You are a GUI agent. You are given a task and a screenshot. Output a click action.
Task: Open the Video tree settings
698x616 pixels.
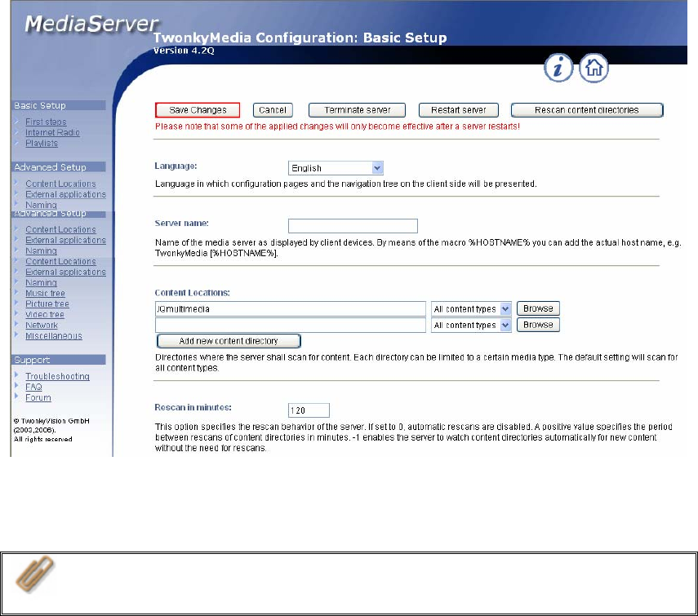(x=45, y=315)
